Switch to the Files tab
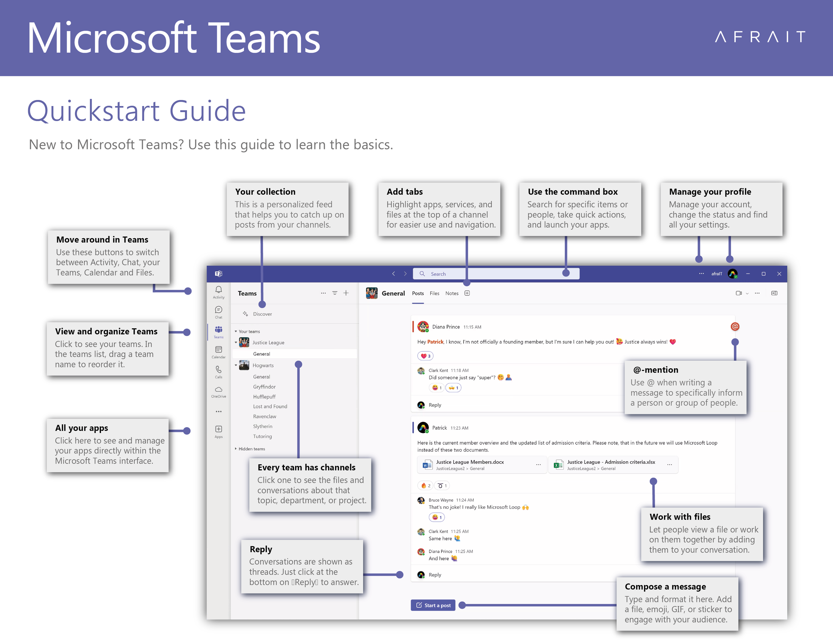Screen dimensions: 833x644 434,293
